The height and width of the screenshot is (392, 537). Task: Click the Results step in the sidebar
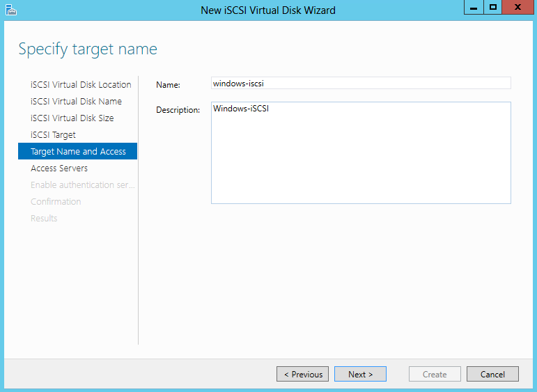44,219
